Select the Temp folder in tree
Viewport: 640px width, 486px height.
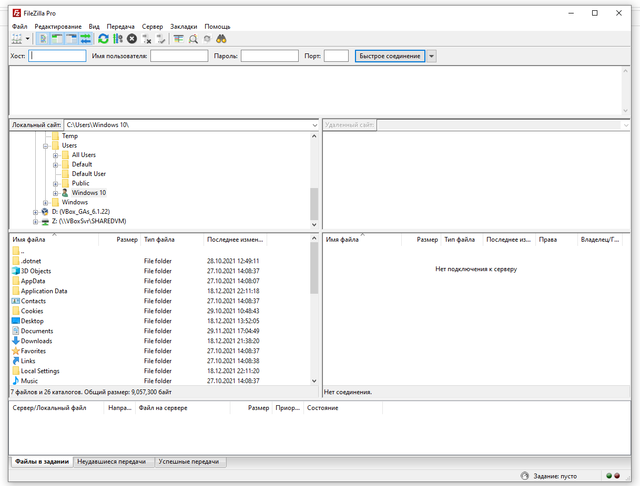[69, 136]
